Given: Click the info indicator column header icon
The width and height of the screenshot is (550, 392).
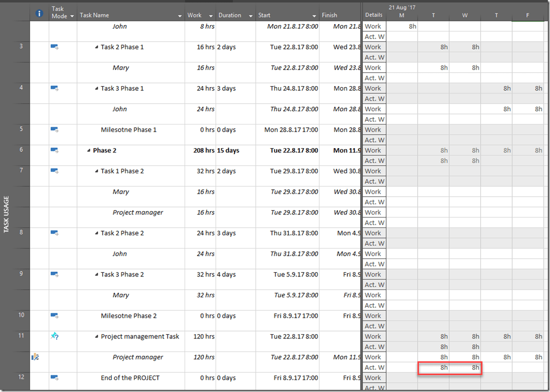Looking at the screenshot, I should (x=39, y=13).
